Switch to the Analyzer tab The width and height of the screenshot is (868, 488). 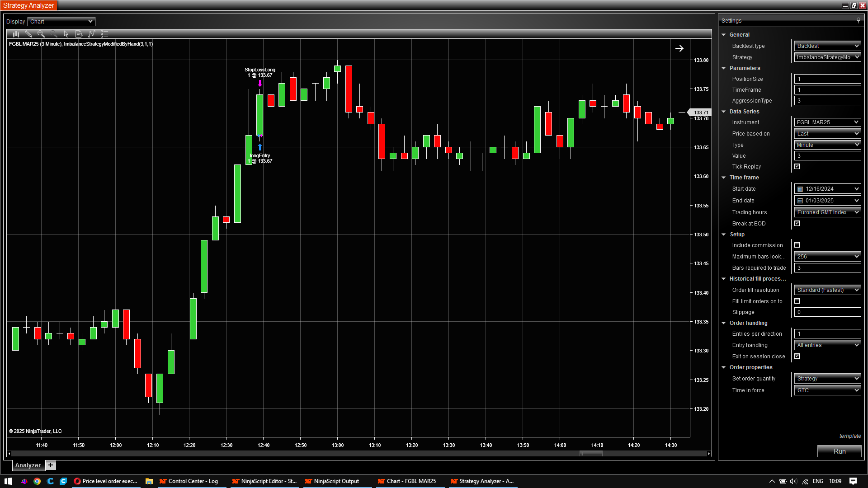coord(28,465)
